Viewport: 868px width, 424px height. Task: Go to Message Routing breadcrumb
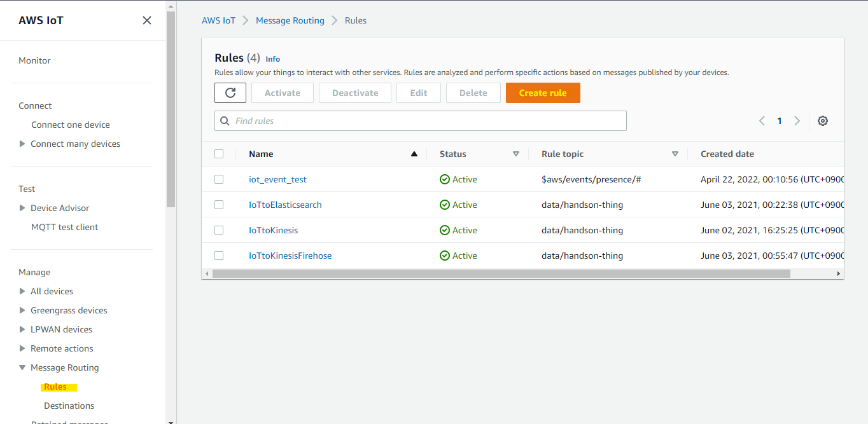pyautogui.click(x=290, y=20)
